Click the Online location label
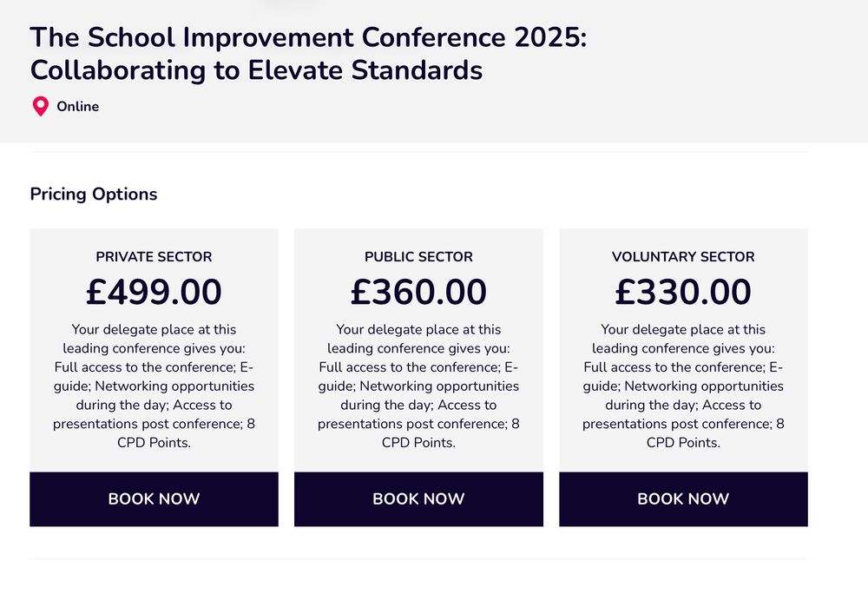This screenshot has height=594, width=868. [x=78, y=107]
